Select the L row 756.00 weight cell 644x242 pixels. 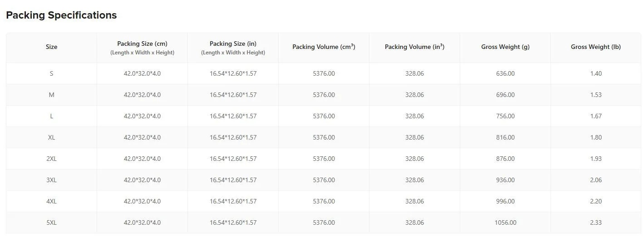[x=505, y=116]
